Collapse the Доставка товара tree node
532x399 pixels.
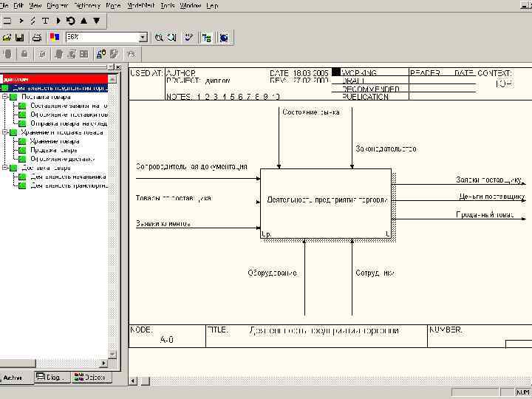coord(4,168)
